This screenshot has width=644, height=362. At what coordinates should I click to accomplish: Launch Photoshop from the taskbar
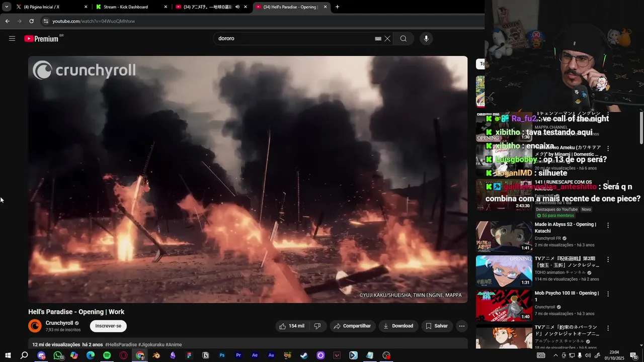(222, 355)
